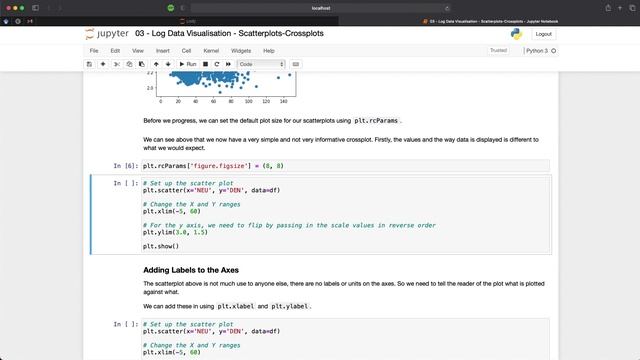This screenshot has width=640, height=360.
Task: Insert a cell below with plus icon
Action: tap(103, 64)
